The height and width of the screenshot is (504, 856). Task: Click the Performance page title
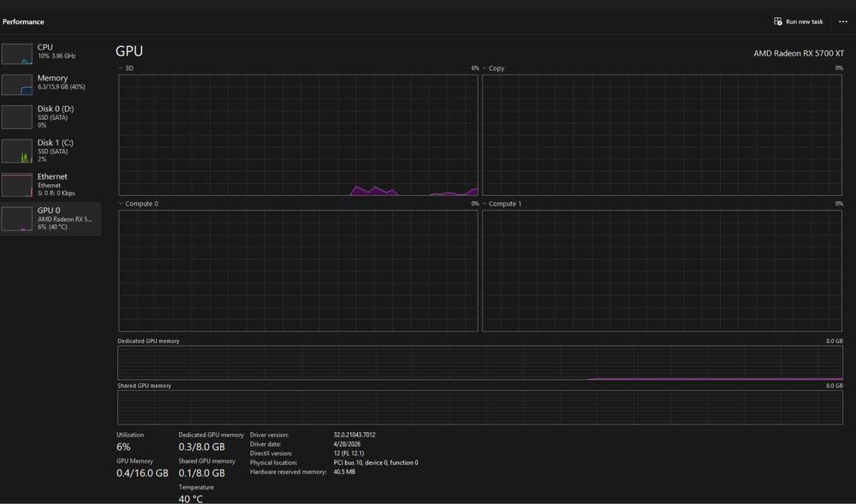[23, 21]
